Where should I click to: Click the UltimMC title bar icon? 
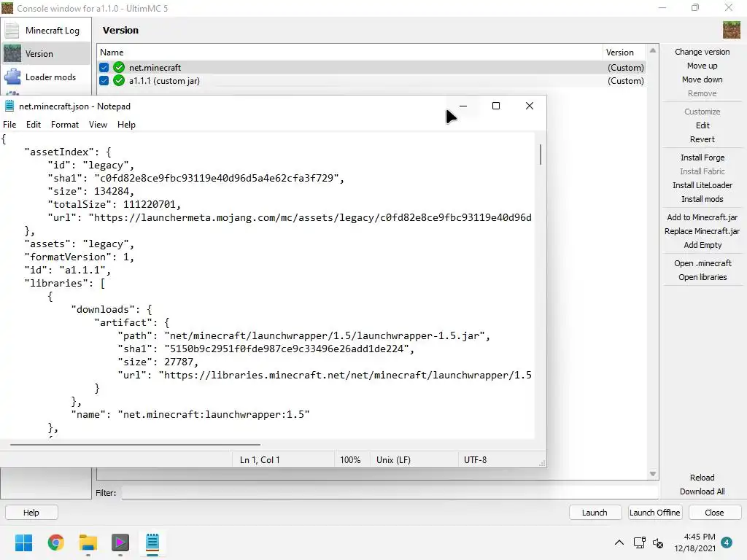[7, 8]
